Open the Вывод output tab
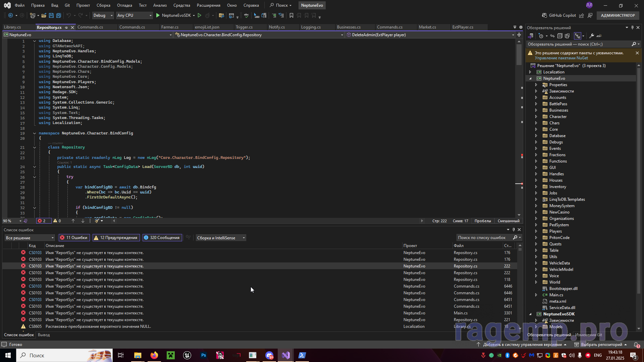This screenshot has height=362, width=644. pos(44,335)
